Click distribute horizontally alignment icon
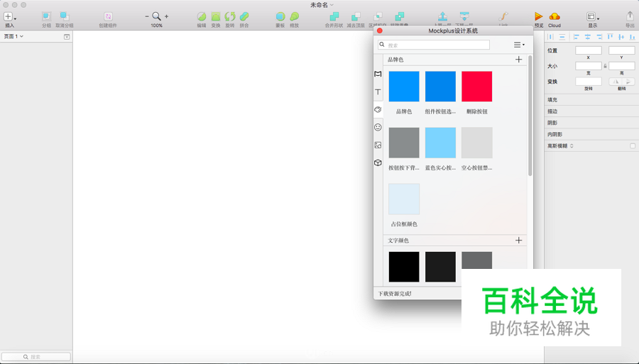The width and height of the screenshot is (639, 364). (550, 37)
